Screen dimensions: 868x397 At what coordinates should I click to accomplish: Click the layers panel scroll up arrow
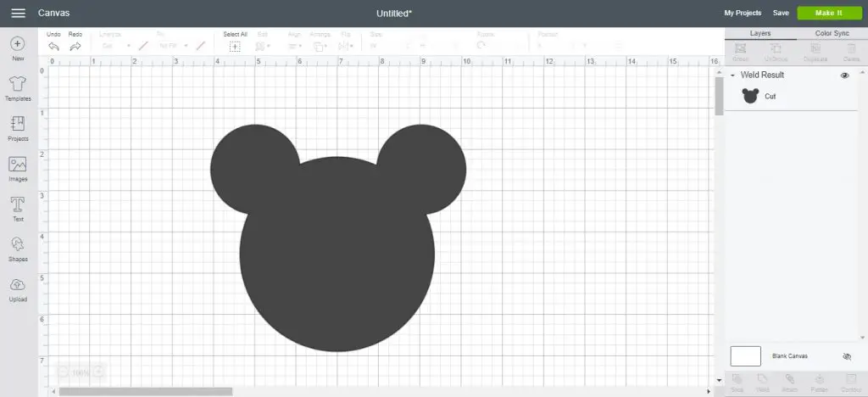[862, 71]
